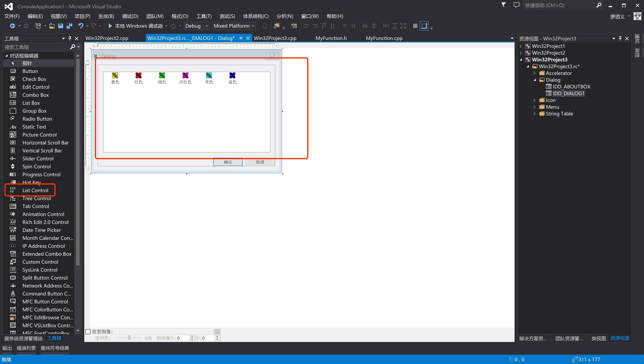Toggle the guidelines toolbar icon
Image resolution: width=644 pixels, height=364 pixels.
pyautogui.click(x=424, y=26)
